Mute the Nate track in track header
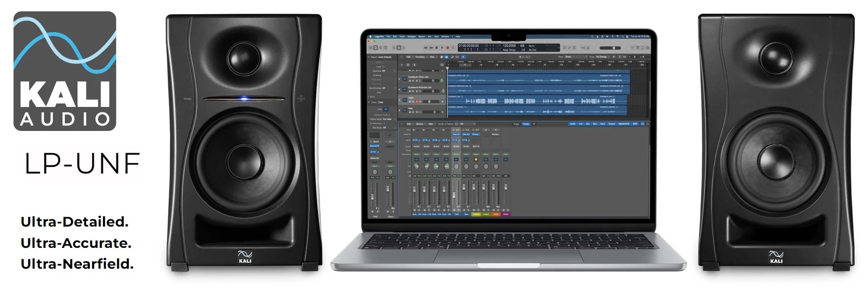Image resolution: width=868 pixels, height=290 pixels. (410, 112)
